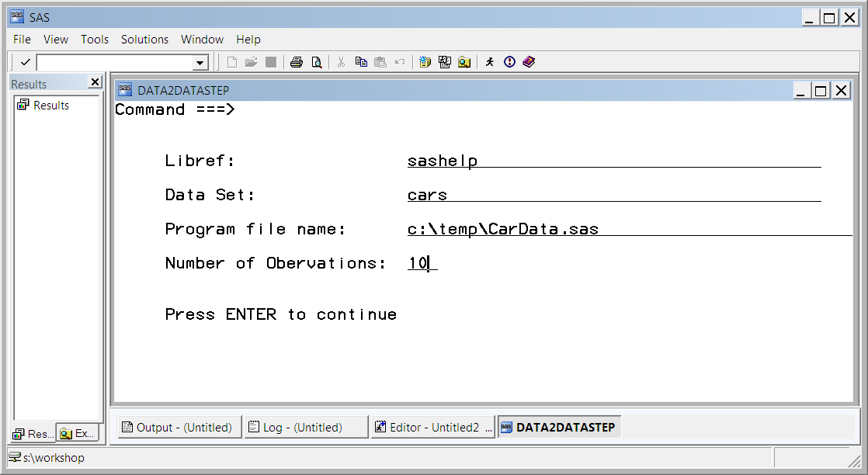Click the Print toolbar icon
The width and height of the screenshot is (868, 475).
[x=296, y=62]
